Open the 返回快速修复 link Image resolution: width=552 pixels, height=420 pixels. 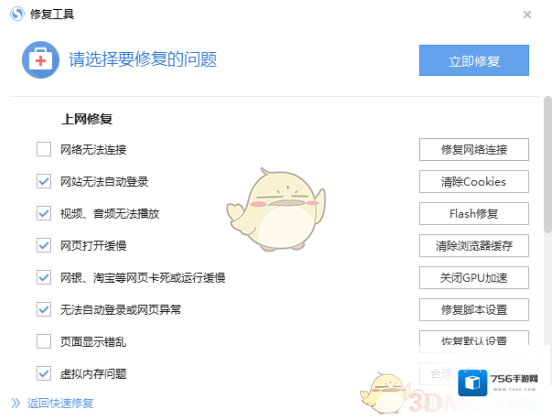[60, 403]
